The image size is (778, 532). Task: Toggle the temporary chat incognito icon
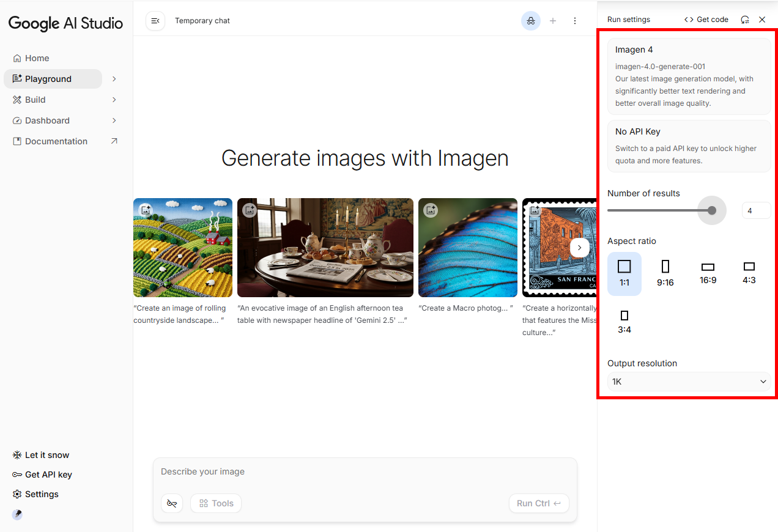[530, 21]
